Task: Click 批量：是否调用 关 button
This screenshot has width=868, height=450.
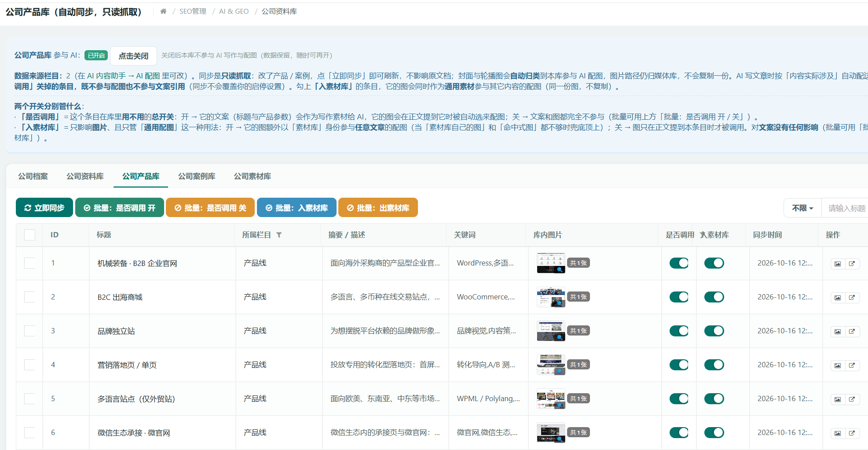Action: [x=210, y=207]
